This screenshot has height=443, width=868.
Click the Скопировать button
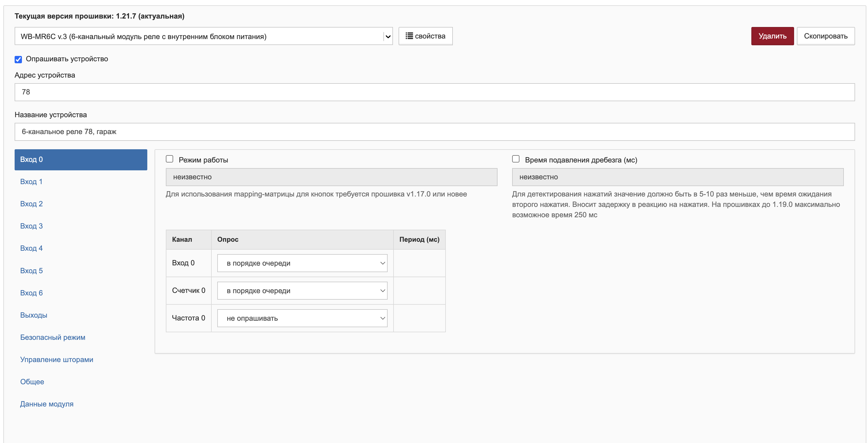pyautogui.click(x=826, y=36)
